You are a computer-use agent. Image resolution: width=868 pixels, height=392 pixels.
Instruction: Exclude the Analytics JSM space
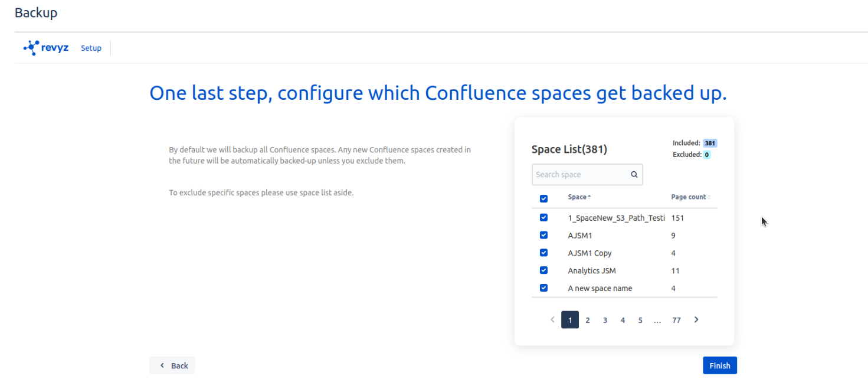(543, 270)
